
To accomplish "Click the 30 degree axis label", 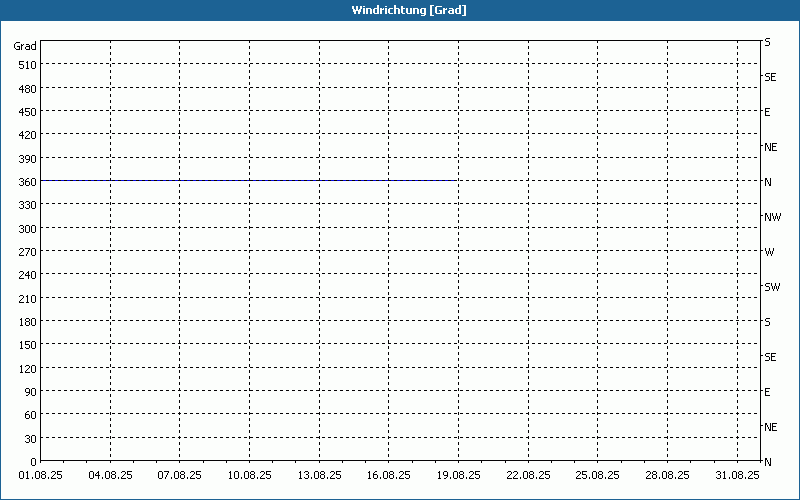I will [31, 439].
